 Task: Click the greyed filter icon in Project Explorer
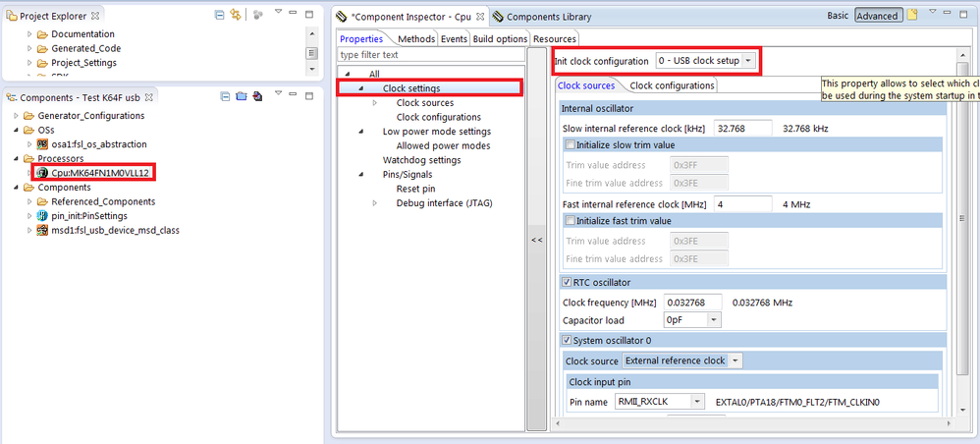[x=257, y=15]
